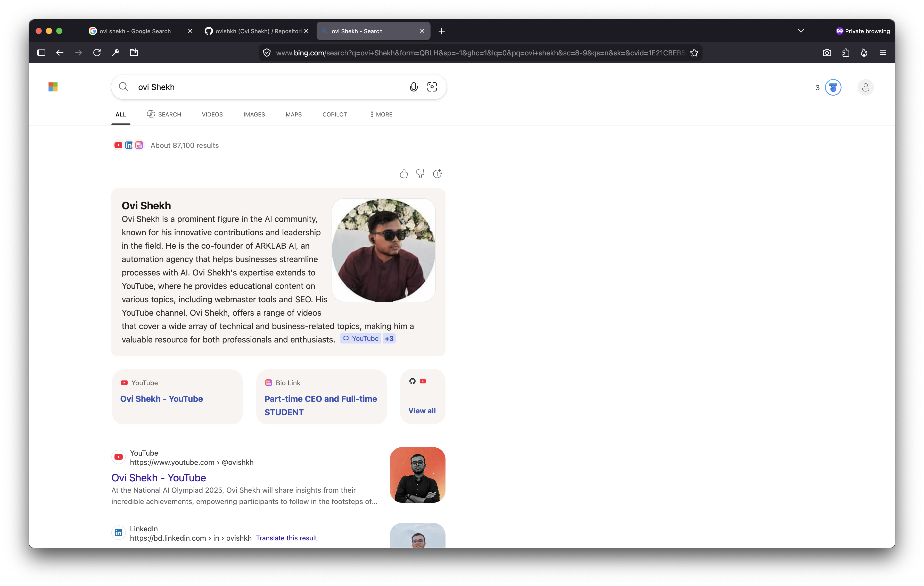The width and height of the screenshot is (924, 586).
Task: Click the youtube.com › @ovishkh URL text
Action: tap(192, 463)
